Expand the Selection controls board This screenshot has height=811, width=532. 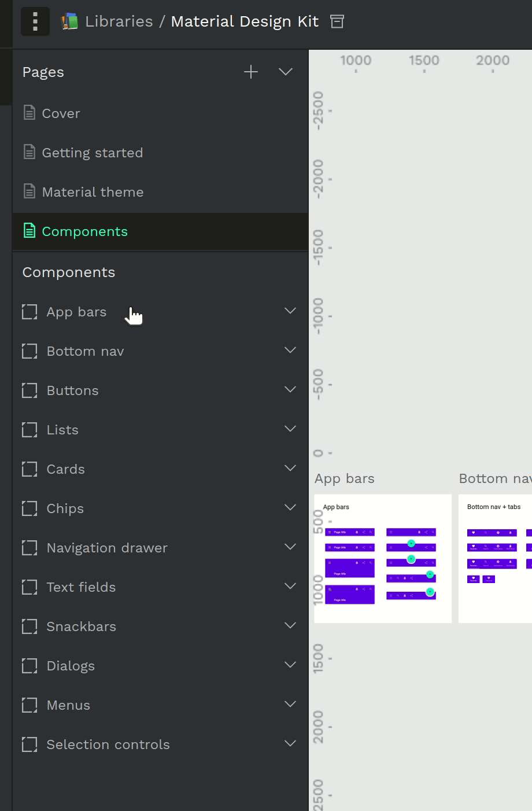pos(290,744)
